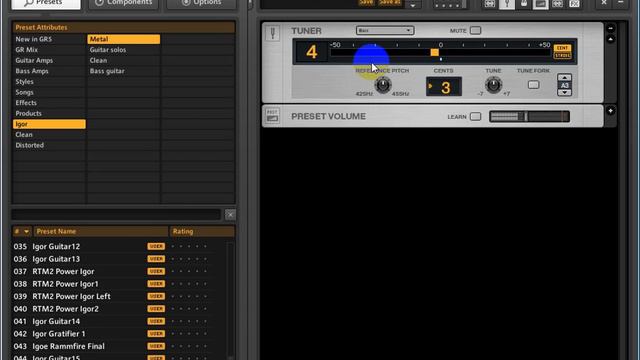
Task: Click the tuner cents meter indicator
Action: click(x=435, y=52)
